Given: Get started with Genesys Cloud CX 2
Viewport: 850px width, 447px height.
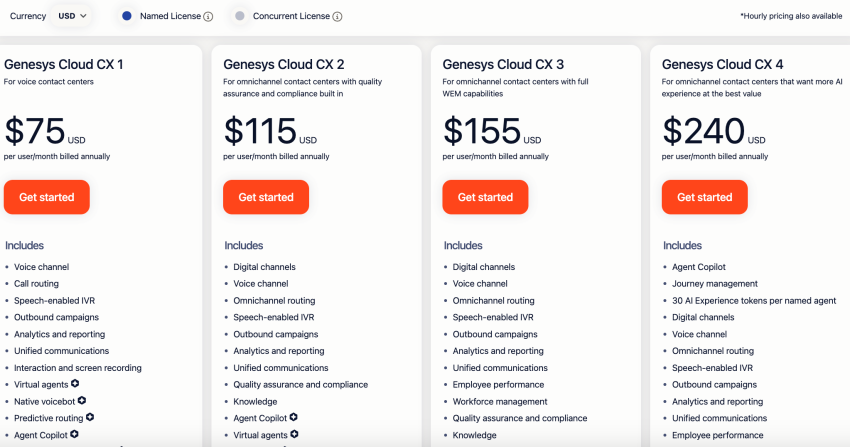Looking at the screenshot, I should coord(266,197).
